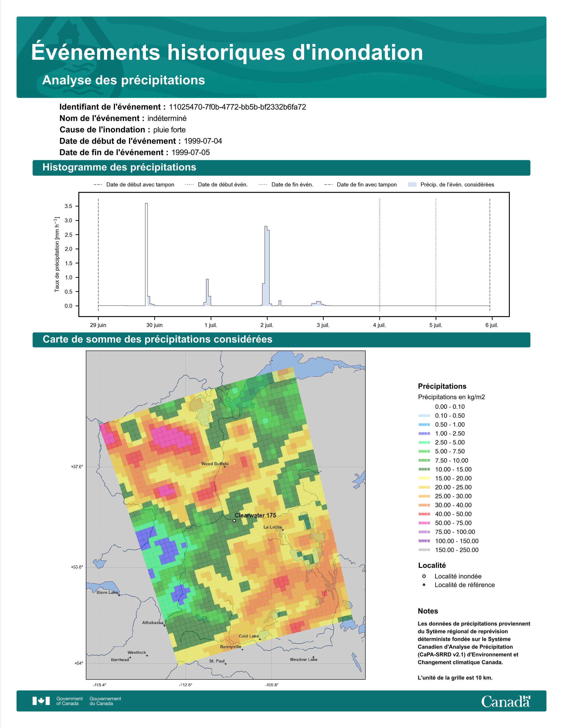Click the La Loche label on map
Image resolution: width=563 pixels, height=728 pixels.
click(272, 527)
